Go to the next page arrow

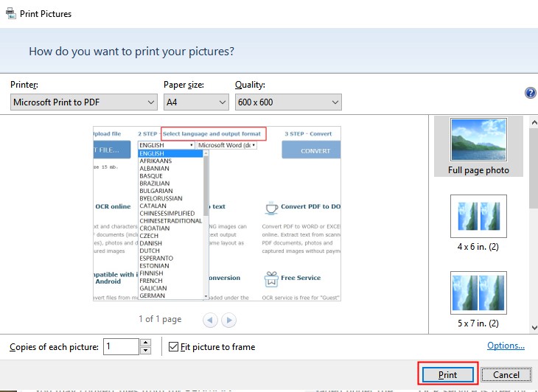point(229,320)
